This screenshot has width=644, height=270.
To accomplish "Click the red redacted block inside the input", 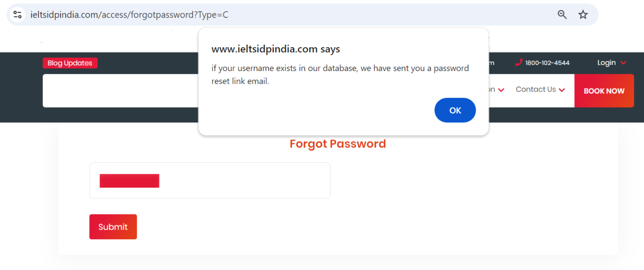I will [129, 181].
